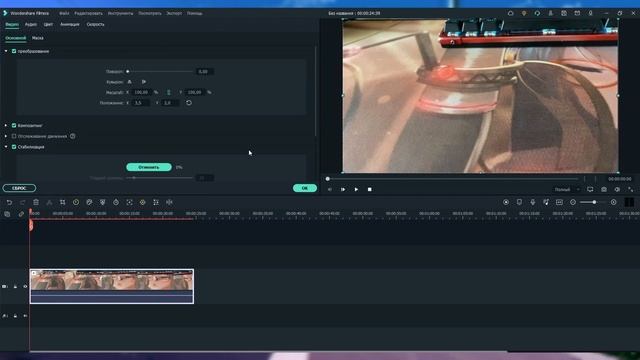
Task: Click the cloud icon in the title bar
Action: pos(511,13)
